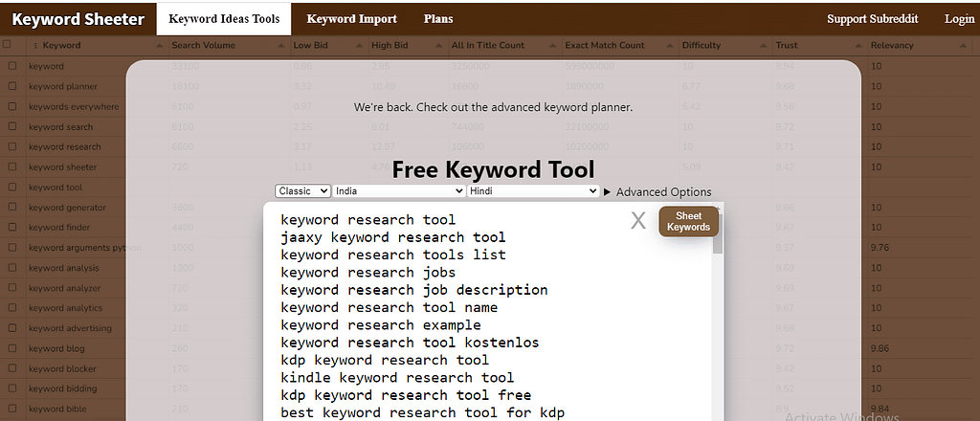Open the Keyword Ideas Tools tab
Image resolution: width=980 pixels, height=421 pixels.
pyautogui.click(x=224, y=19)
